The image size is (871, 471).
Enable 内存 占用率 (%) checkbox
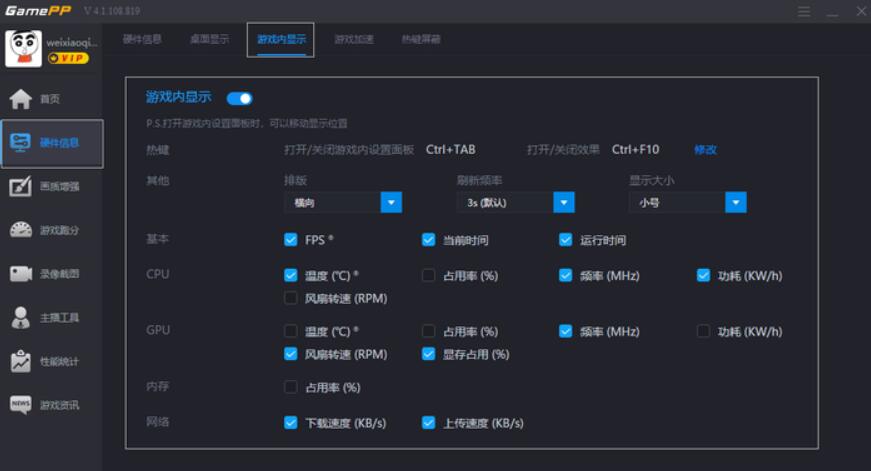click(291, 387)
